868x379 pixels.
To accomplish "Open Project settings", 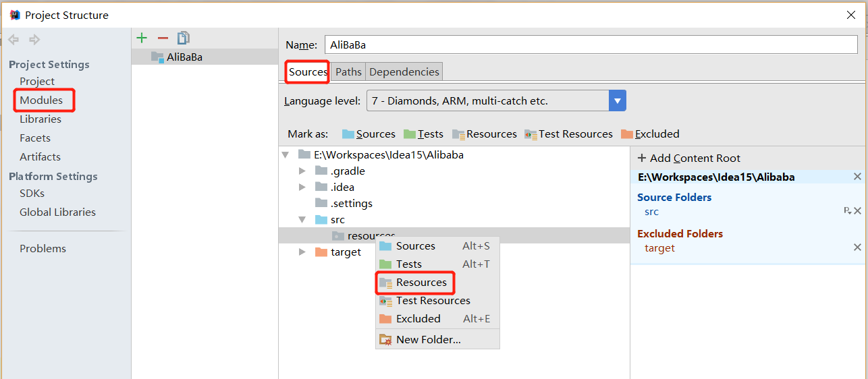I will pyautogui.click(x=37, y=81).
